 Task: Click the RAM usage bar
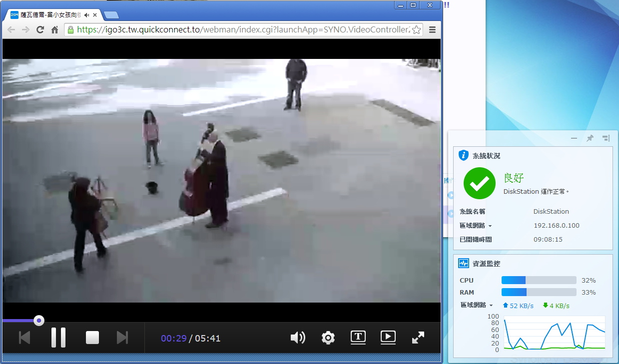pyautogui.click(x=539, y=292)
